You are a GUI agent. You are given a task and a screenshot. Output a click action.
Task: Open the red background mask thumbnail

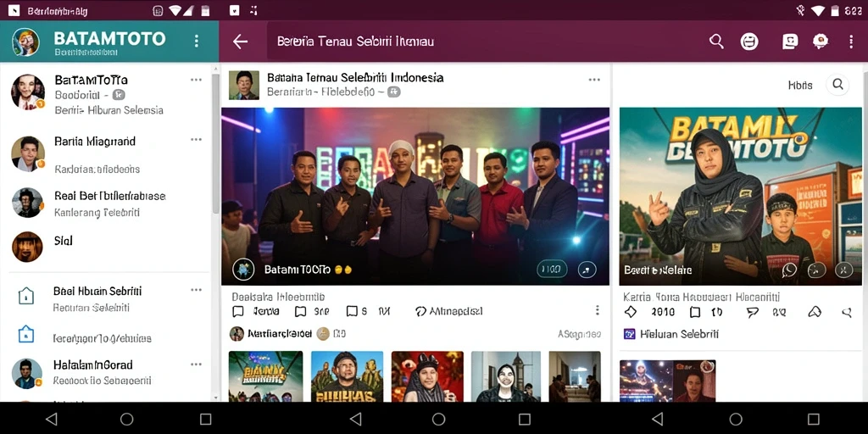[x=427, y=376]
